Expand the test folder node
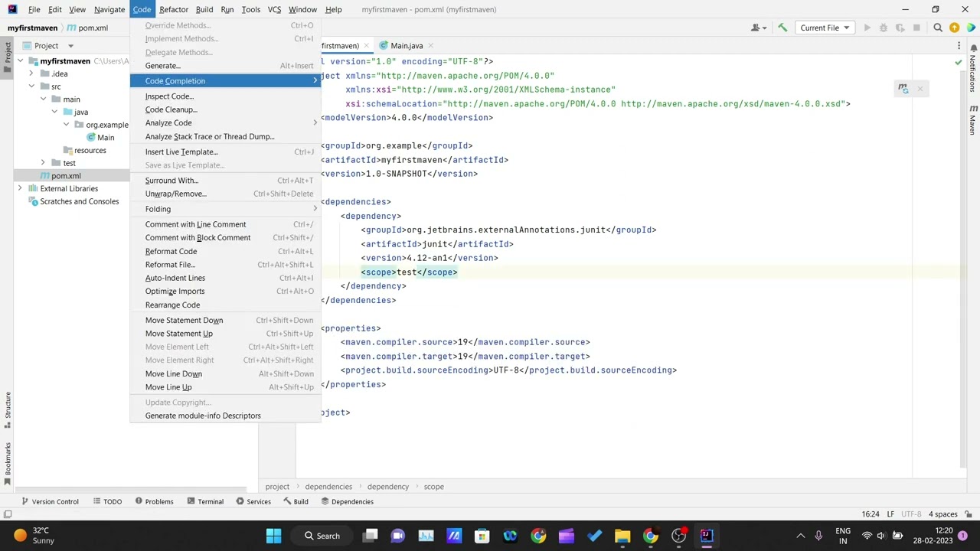This screenshot has height=551, width=980. point(43,163)
